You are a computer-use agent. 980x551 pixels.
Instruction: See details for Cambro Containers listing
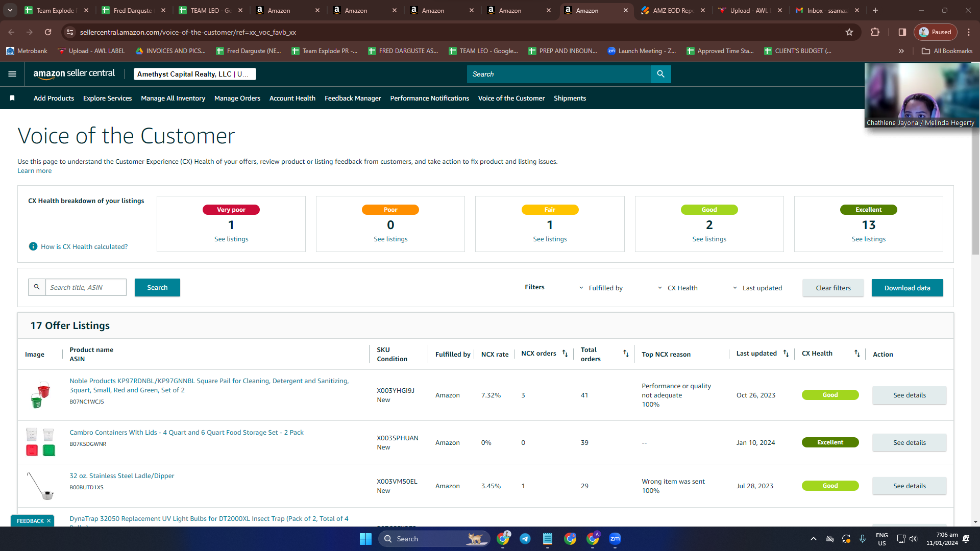[909, 442]
